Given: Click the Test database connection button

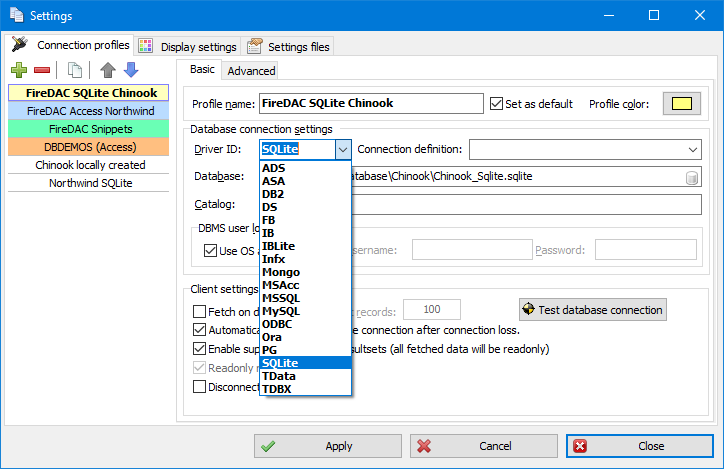Looking at the screenshot, I should [592, 310].
